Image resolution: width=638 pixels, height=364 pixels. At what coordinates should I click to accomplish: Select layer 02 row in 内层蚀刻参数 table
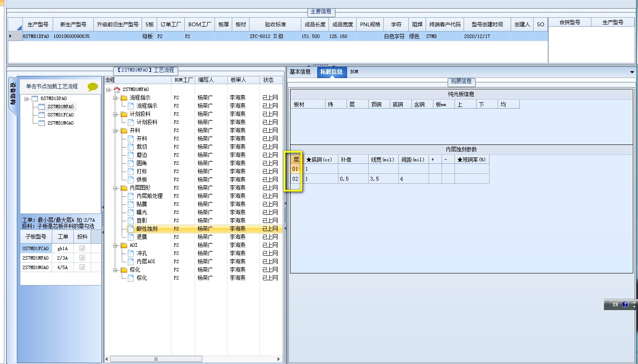coord(295,179)
